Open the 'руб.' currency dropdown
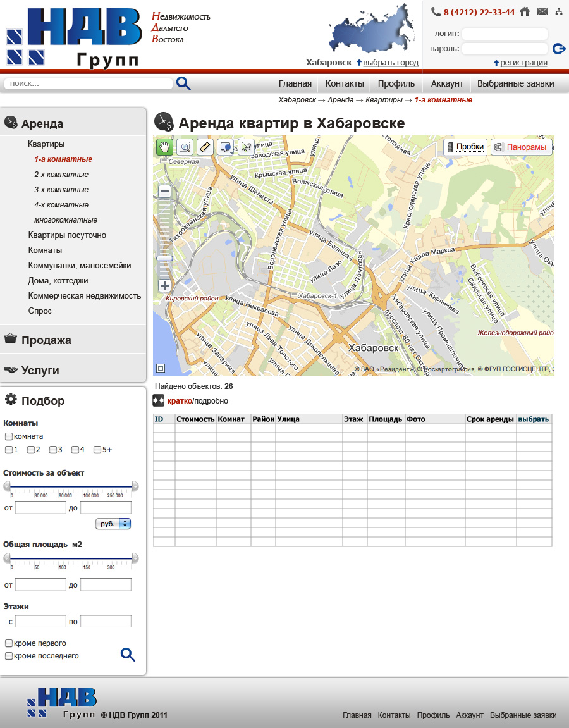The width and height of the screenshot is (569, 728). click(x=113, y=524)
